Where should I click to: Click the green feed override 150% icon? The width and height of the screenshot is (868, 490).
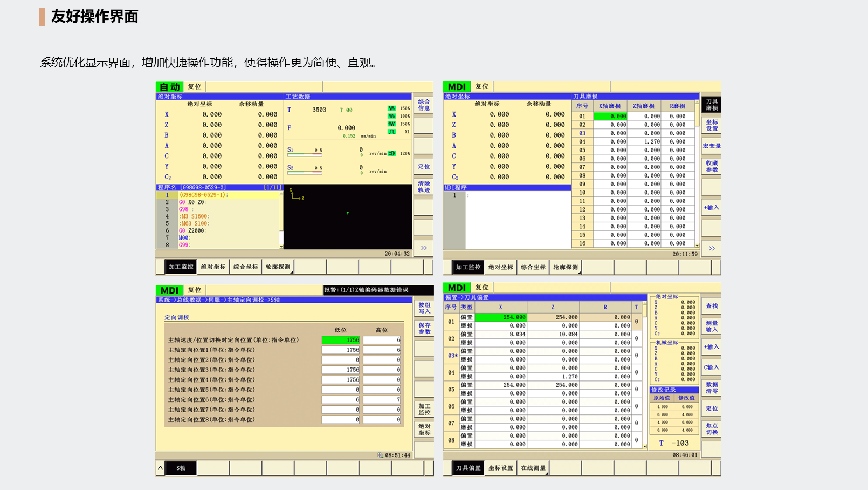pos(392,108)
